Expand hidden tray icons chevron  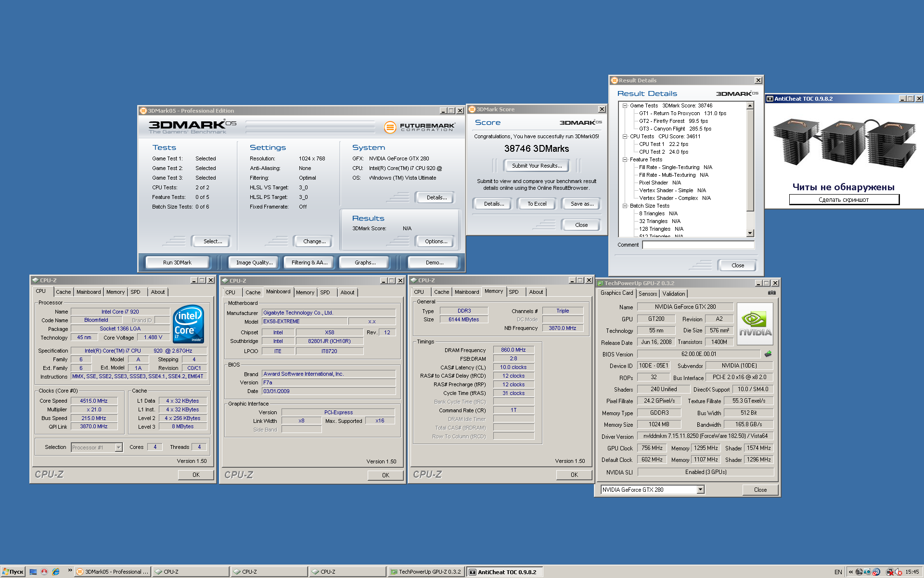tap(851, 572)
